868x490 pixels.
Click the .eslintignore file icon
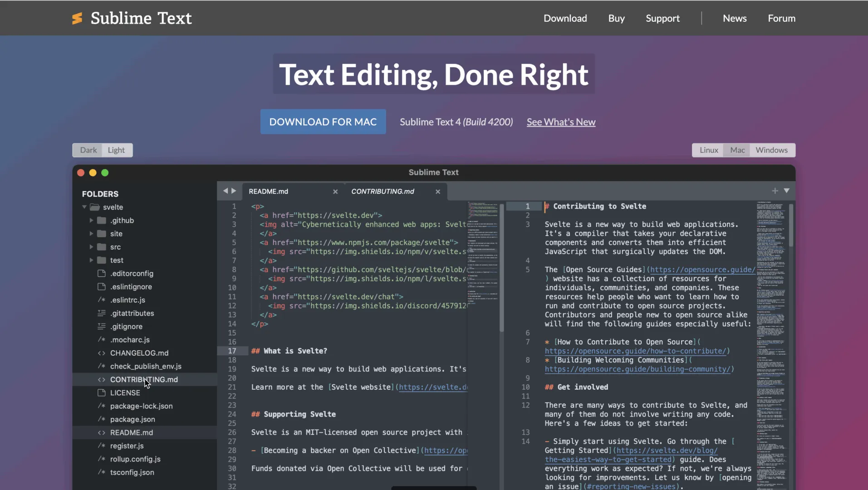[x=102, y=287]
